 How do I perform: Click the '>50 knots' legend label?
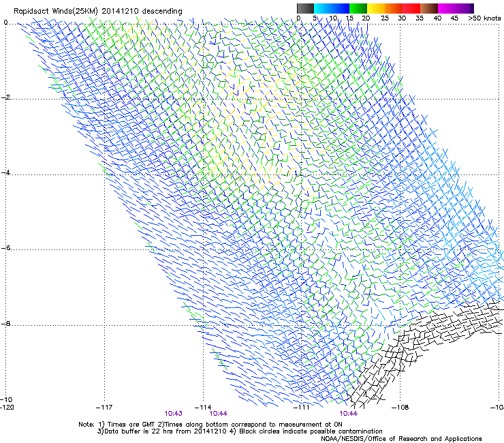[484, 18]
